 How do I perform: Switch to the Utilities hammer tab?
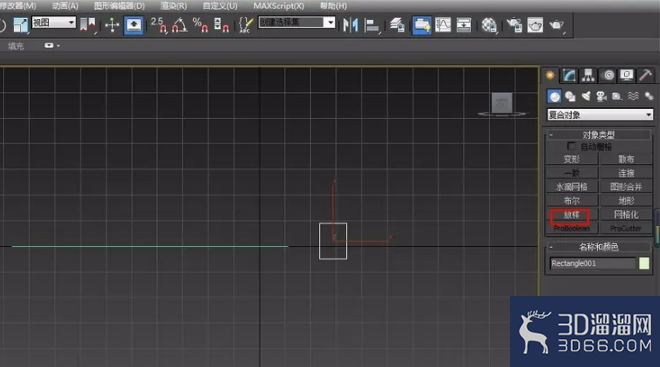[x=646, y=75]
